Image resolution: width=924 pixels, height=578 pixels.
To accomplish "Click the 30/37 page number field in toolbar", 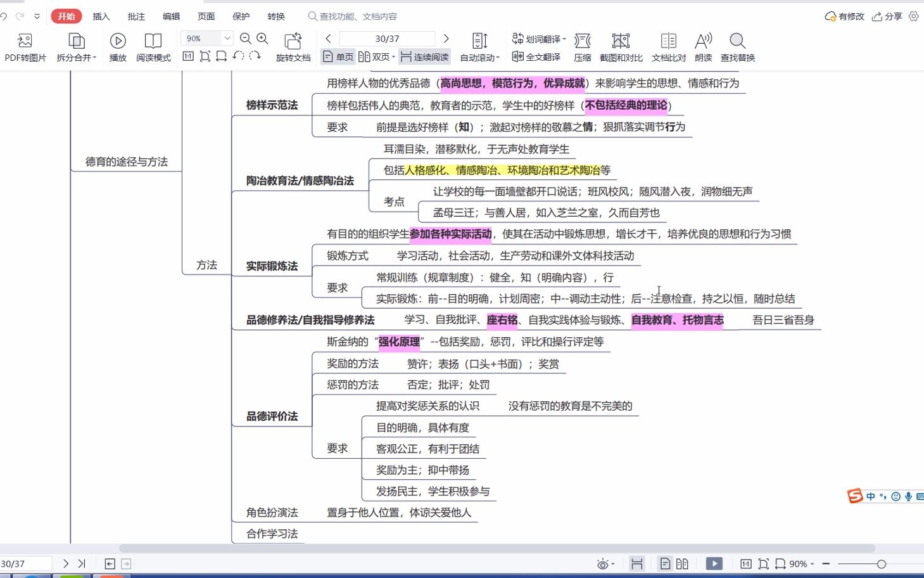I will (x=387, y=39).
